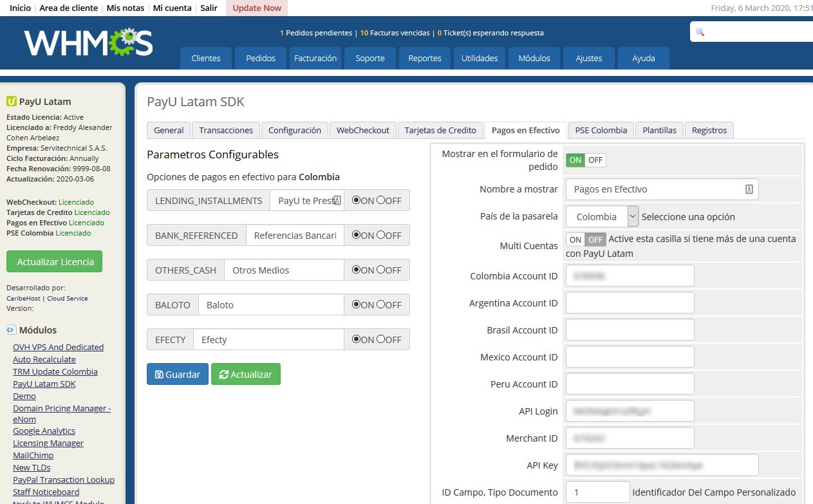Toggle the Multi Cuentas switch

[x=586, y=239]
